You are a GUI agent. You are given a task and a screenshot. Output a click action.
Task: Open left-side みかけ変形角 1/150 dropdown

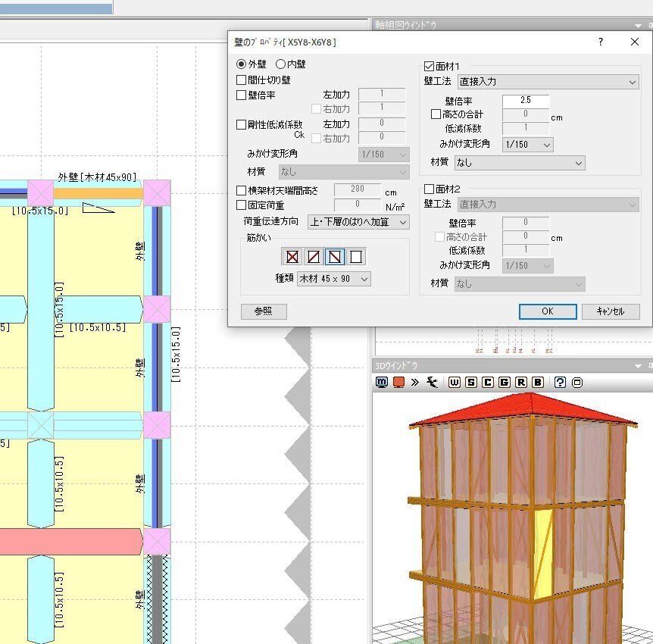(x=383, y=155)
